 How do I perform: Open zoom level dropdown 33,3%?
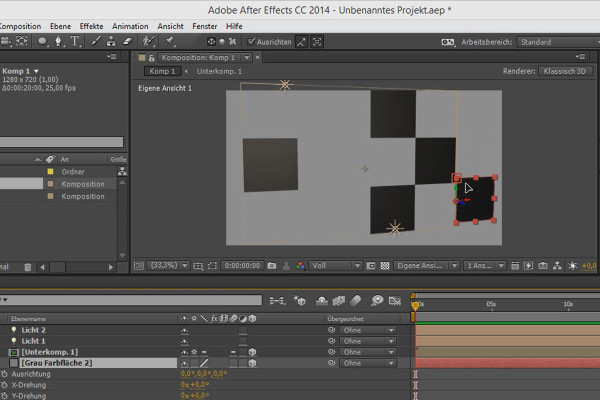tap(169, 265)
